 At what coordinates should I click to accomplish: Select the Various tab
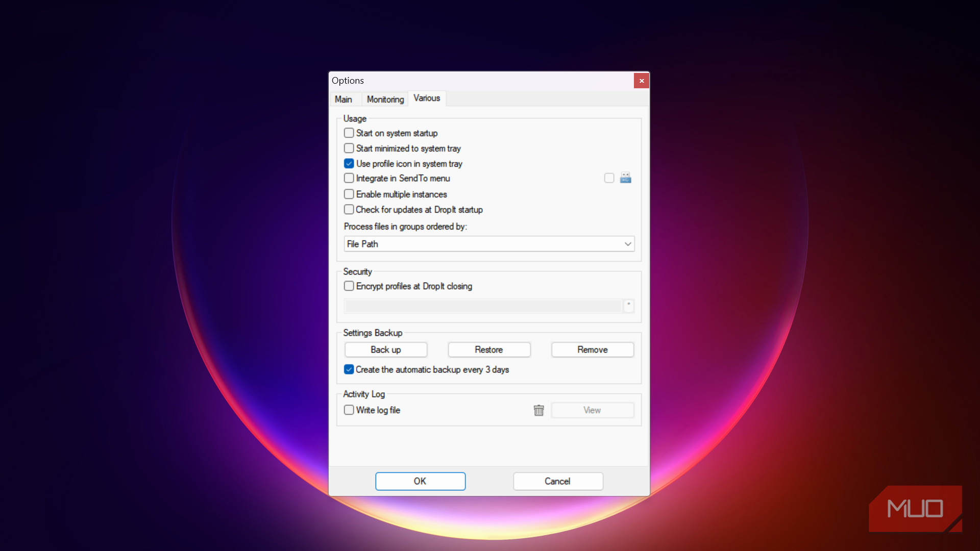[427, 98]
